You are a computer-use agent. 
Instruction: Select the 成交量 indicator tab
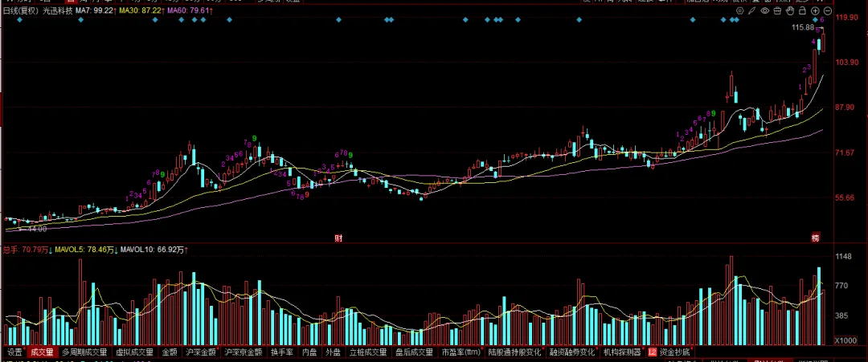tap(42, 352)
